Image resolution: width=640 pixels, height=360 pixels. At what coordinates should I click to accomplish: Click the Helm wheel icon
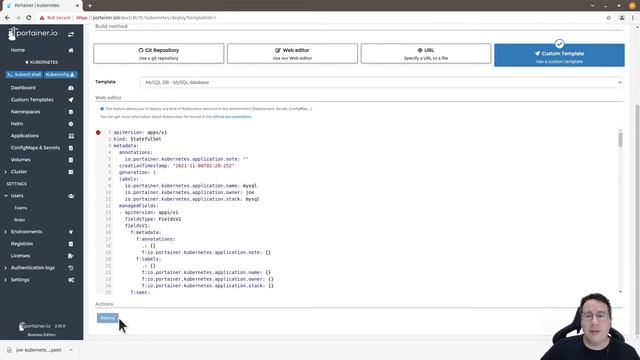pyautogui.click(x=71, y=124)
